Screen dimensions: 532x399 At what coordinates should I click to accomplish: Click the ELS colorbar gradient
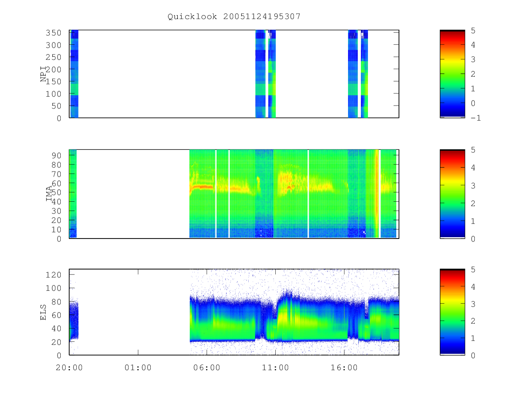point(452,312)
